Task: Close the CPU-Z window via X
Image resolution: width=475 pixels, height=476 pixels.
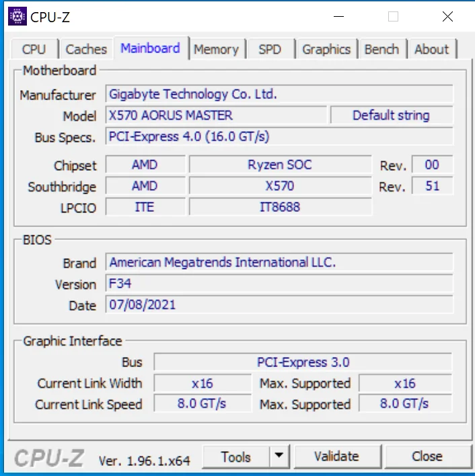Action: point(447,16)
